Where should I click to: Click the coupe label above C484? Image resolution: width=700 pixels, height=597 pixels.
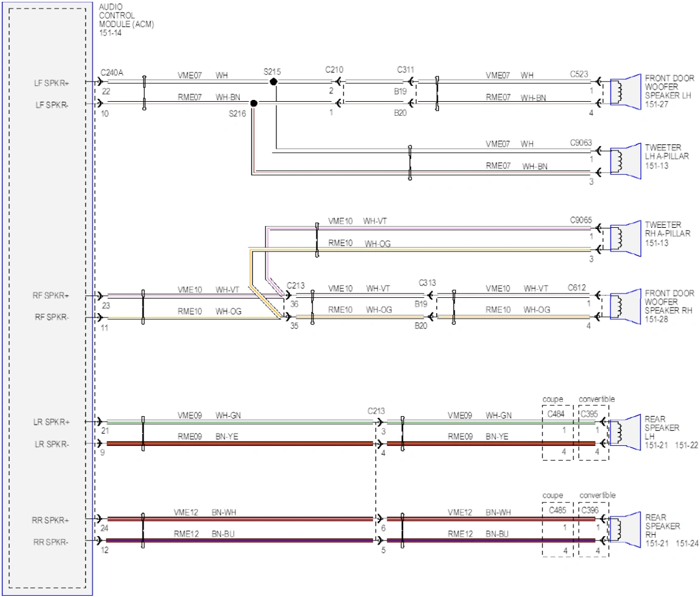[553, 399]
